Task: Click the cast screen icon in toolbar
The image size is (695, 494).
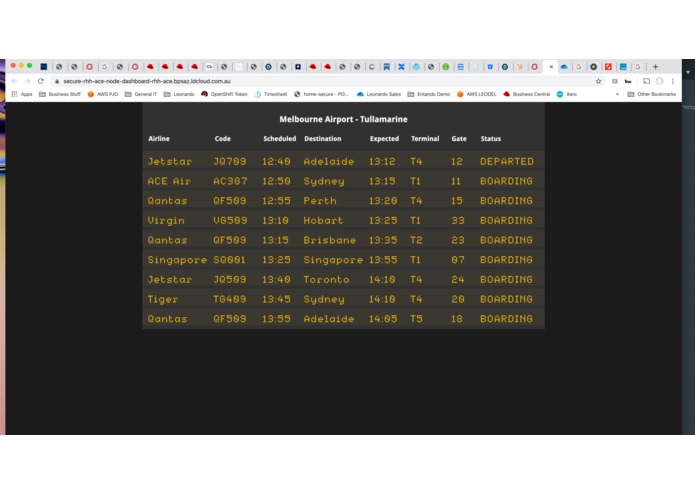Action: click(x=646, y=81)
